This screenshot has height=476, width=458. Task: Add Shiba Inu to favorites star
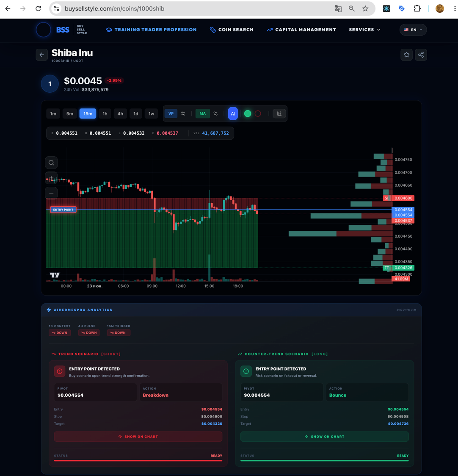click(406, 55)
